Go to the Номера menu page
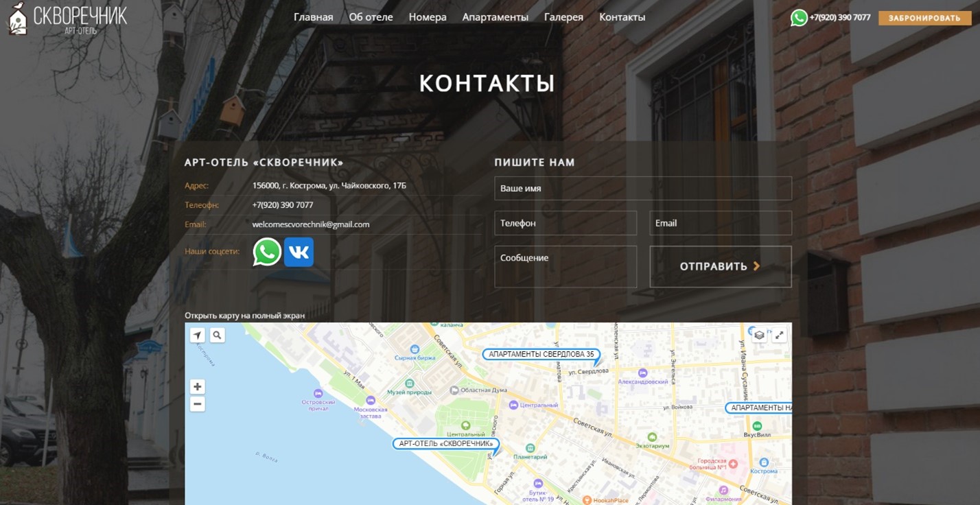 pyautogui.click(x=428, y=17)
